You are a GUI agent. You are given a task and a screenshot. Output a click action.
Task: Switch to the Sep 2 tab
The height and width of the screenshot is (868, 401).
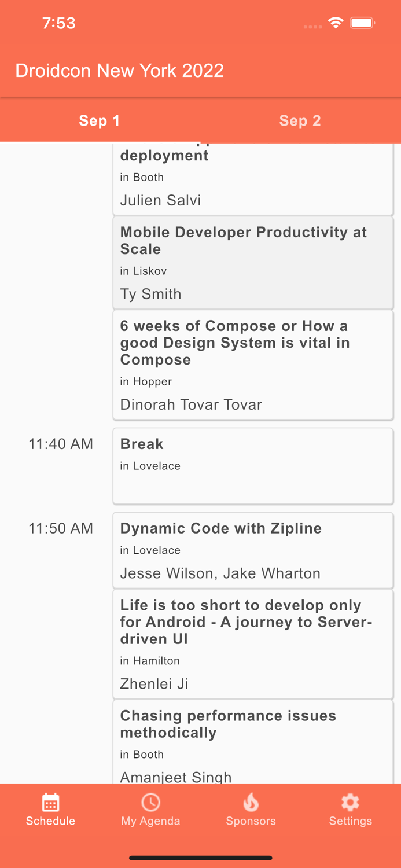click(x=300, y=121)
